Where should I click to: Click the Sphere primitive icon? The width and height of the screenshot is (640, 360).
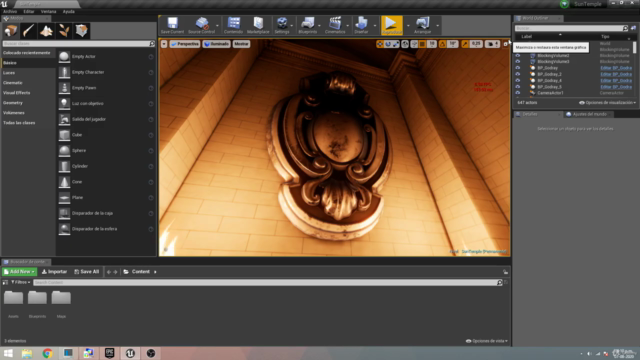pyautogui.click(x=64, y=151)
